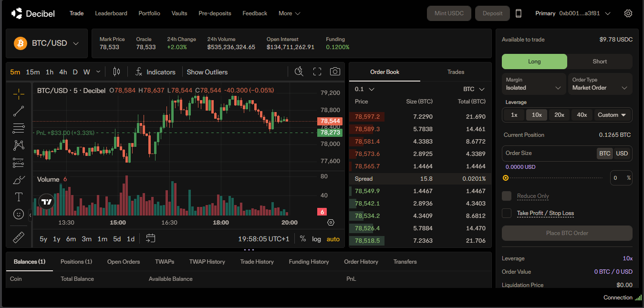The image size is (644, 308).
Task: Click Place BTC Order button
Action: tap(567, 233)
